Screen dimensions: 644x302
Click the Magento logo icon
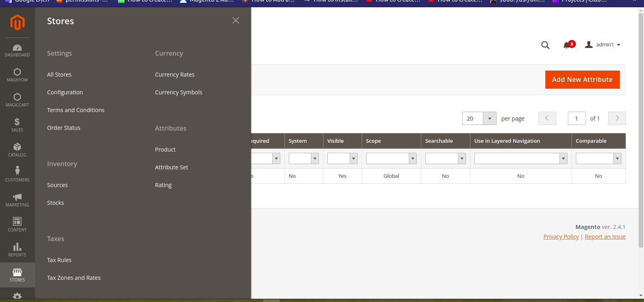(x=17, y=23)
